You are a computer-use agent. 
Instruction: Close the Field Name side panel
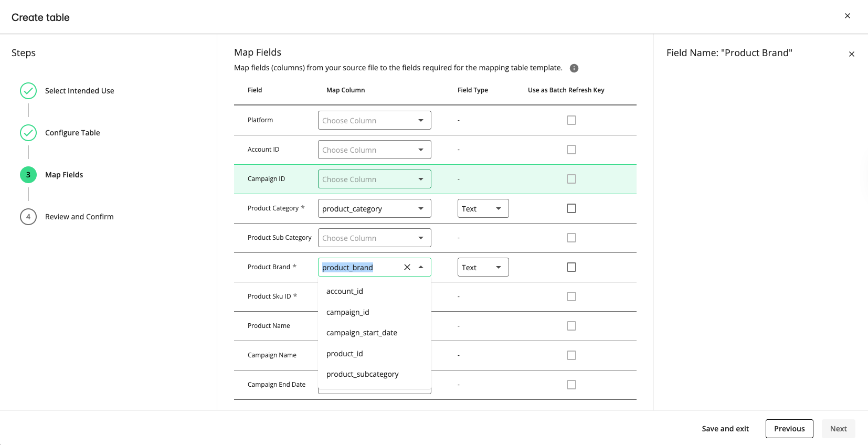(851, 54)
